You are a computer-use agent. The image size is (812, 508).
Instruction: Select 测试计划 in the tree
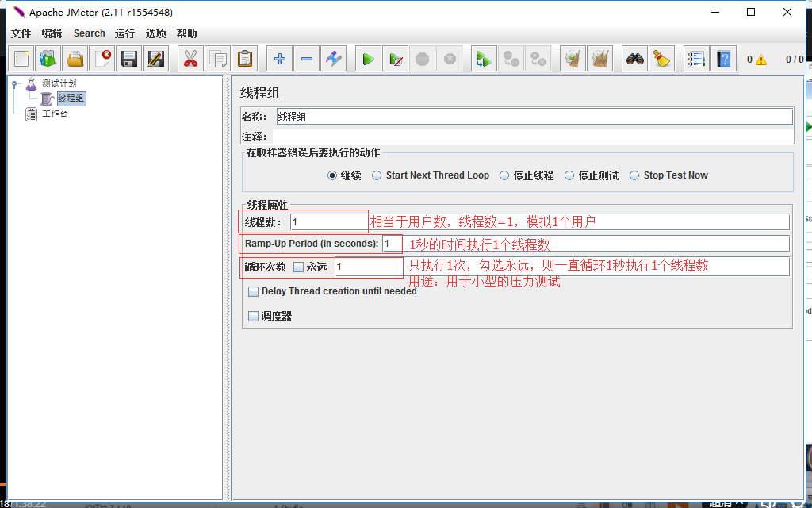pos(59,83)
